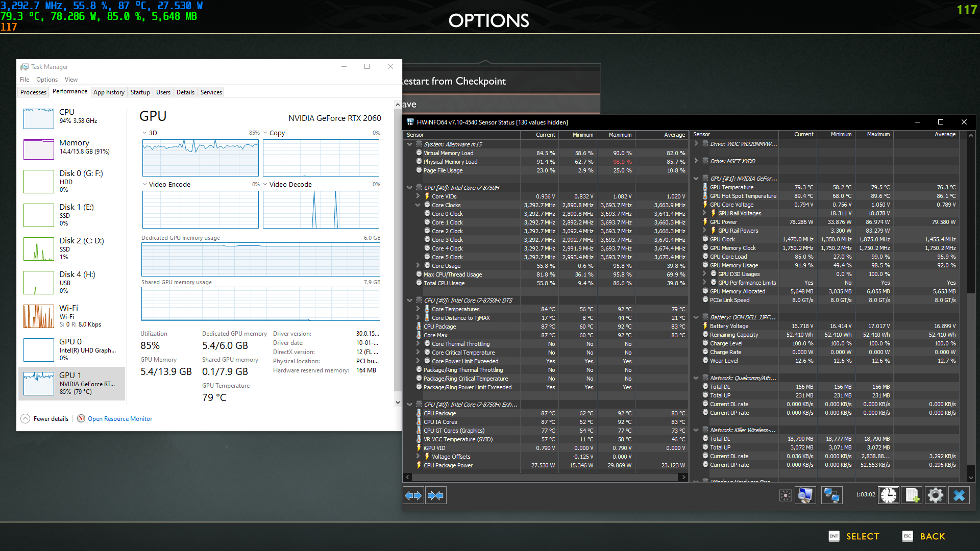The height and width of the screenshot is (551, 980).
Task: Click HWiNFO64 window title icon
Action: click(410, 122)
